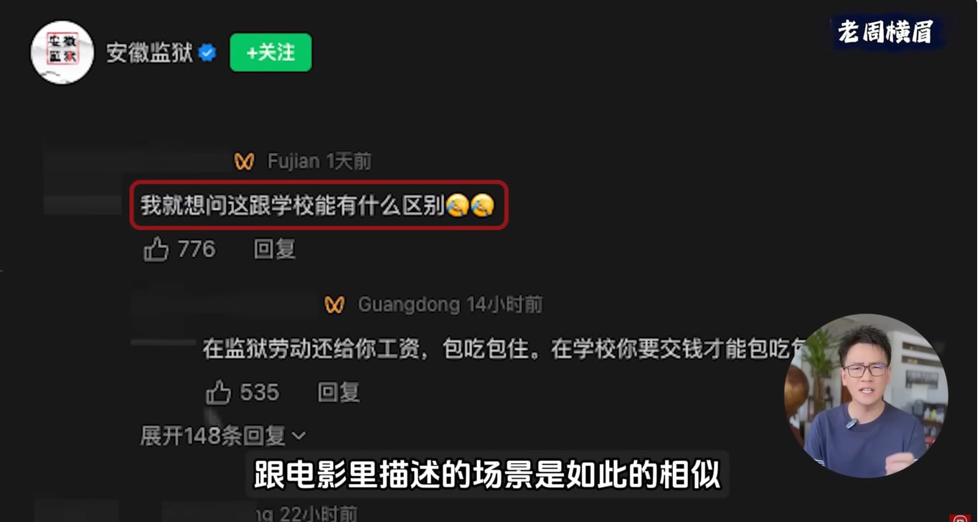Click the Fujian 1天前 timestamp
Image resolution: width=980 pixels, height=522 pixels.
pos(320,162)
